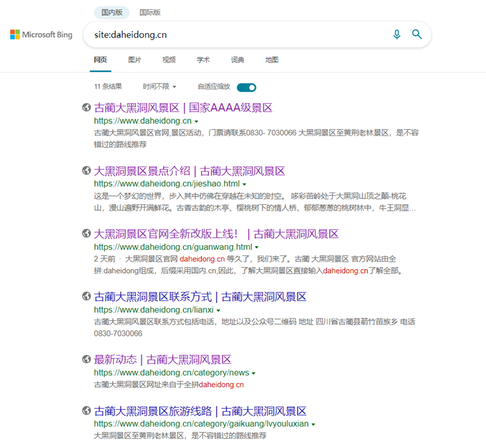Image resolution: width=486 pixels, height=448 pixels.
Task: Select the 网页 results tab
Action: [x=100, y=60]
